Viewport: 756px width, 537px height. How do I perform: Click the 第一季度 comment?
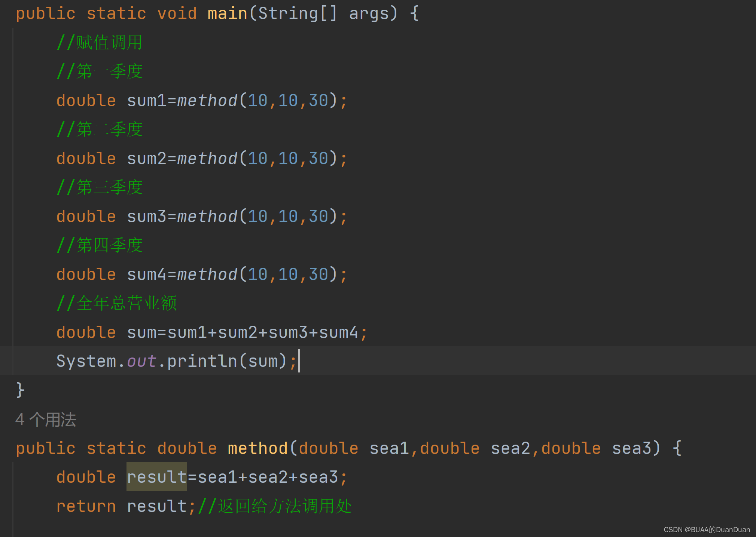pos(100,71)
